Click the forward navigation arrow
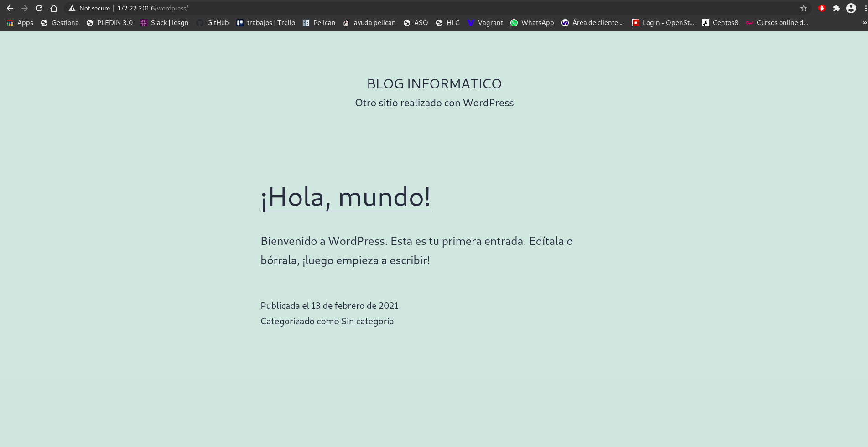This screenshot has height=447, width=868. [x=24, y=8]
